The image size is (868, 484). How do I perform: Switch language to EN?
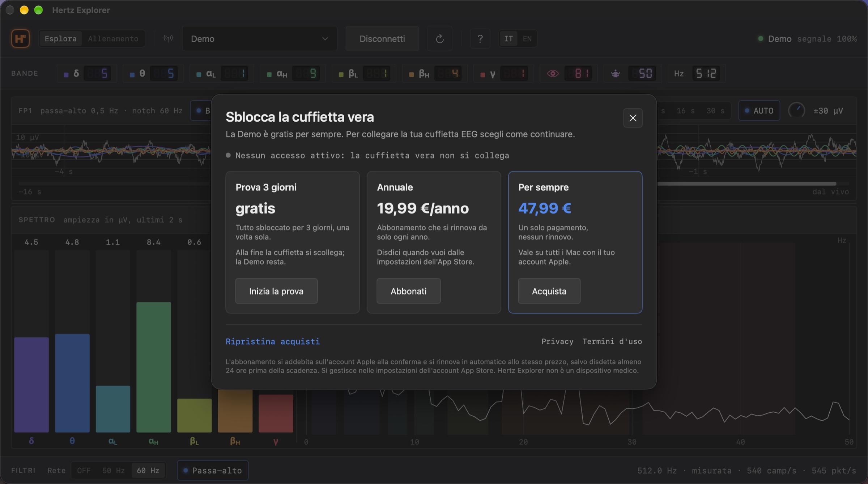click(x=527, y=38)
